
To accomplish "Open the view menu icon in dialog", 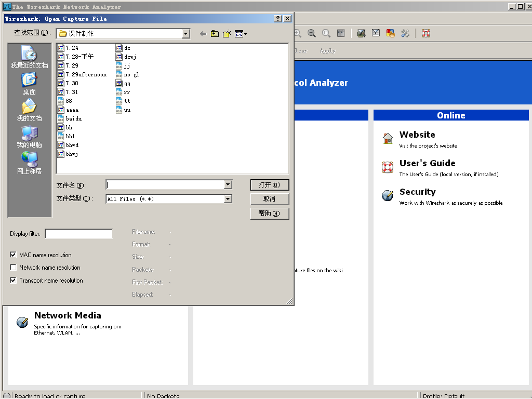I will [241, 34].
